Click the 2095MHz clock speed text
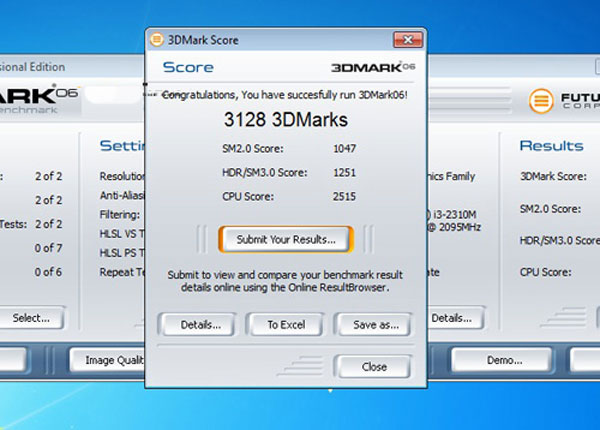Viewport: 600px width, 430px height. tap(460, 227)
